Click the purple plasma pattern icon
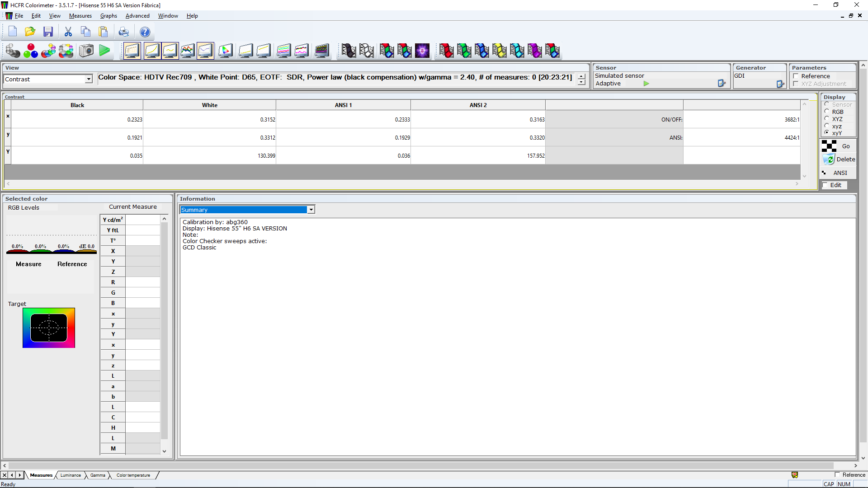This screenshot has width=868, height=488. [x=422, y=51]
